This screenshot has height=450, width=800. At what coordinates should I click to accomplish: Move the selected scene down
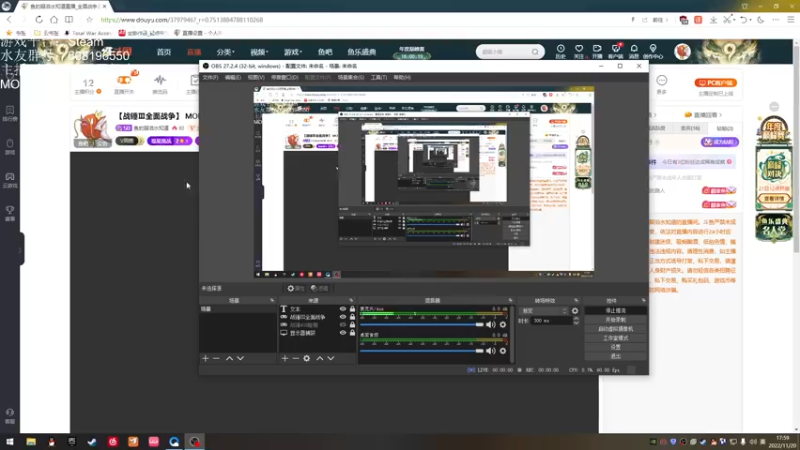240,359
